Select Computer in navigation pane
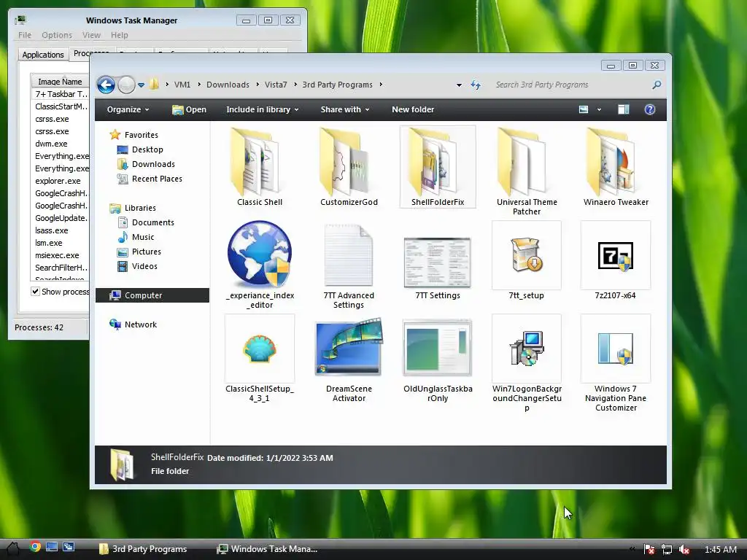Screen dimensions: 747x560 [152, 295]
